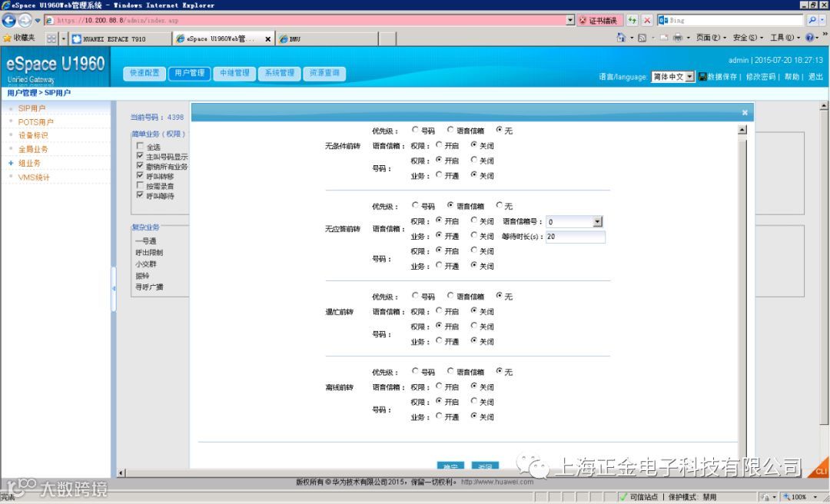The width and height of the screenshot is (830, 504).
Task: Click the 退出 logout link
Action: click(x=815, y=77)
